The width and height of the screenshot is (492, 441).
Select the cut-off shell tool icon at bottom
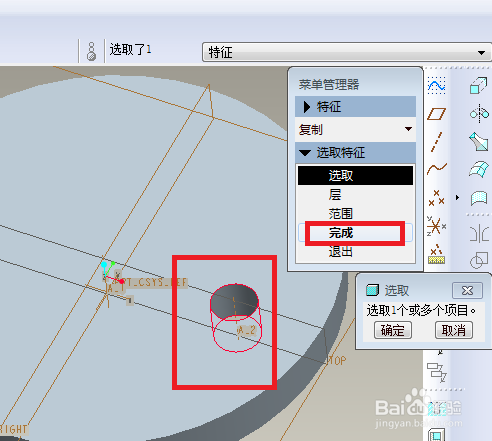436,434
